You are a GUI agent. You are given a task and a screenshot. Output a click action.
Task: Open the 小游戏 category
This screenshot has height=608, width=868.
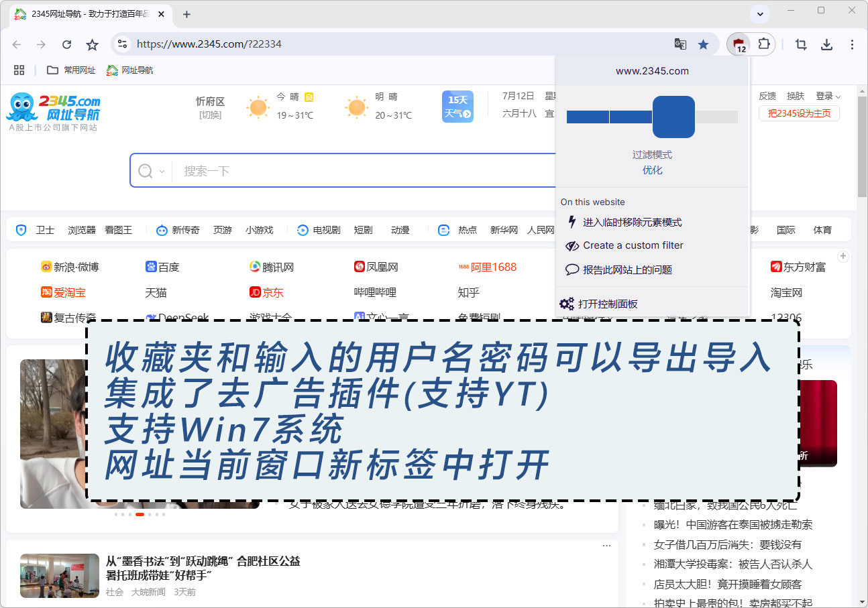click(259, 230)
